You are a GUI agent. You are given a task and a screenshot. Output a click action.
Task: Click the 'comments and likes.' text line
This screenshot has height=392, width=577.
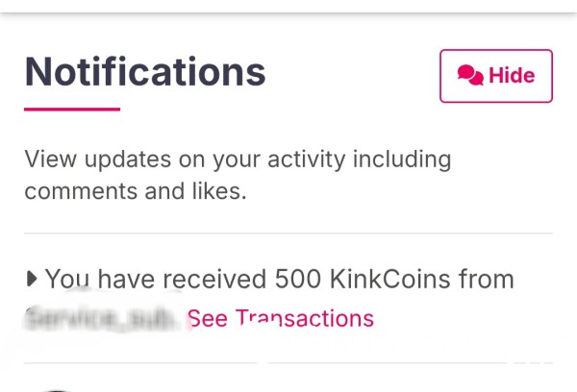(136, 191)
